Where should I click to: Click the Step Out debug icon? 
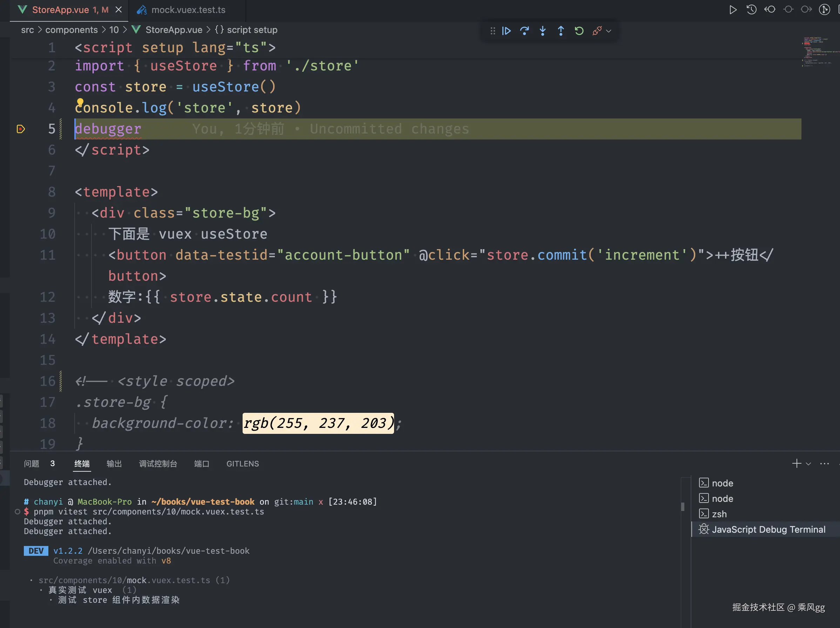click(561, 31)
